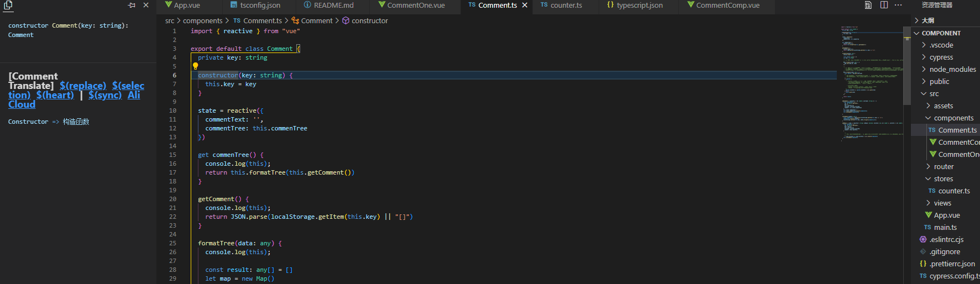This screenshot has width=980, height=284.
Task: Switch to the counter.ts tab
Action: click(x=566, y=6)
